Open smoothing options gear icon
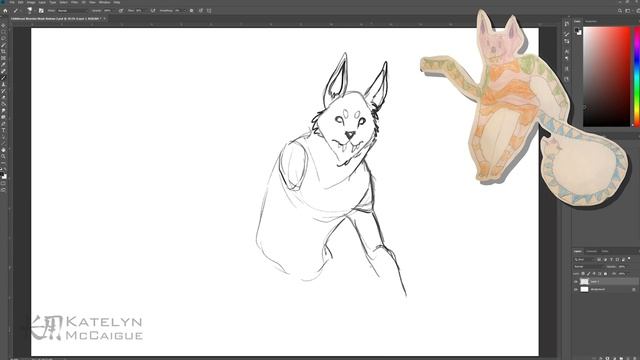 (x=191, y=11)
